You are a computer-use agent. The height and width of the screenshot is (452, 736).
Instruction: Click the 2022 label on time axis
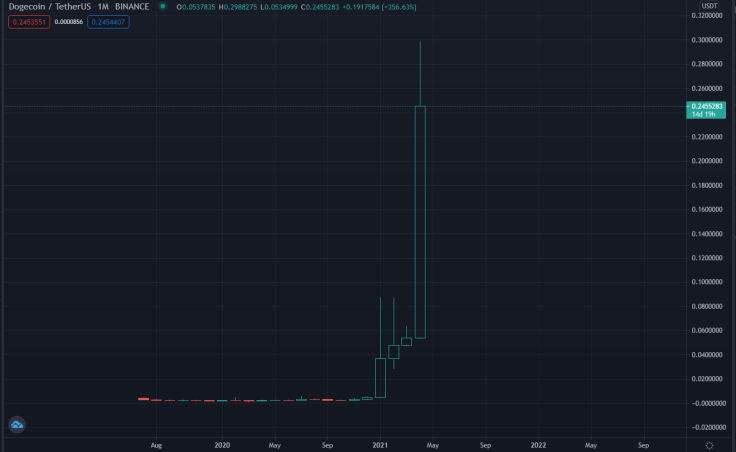(x=538, y=445)
